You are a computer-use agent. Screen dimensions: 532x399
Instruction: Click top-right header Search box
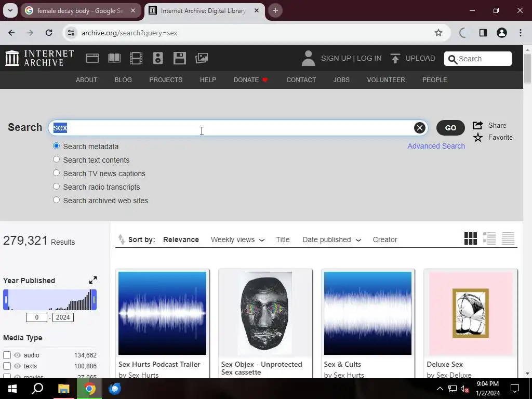click(478, 59)
